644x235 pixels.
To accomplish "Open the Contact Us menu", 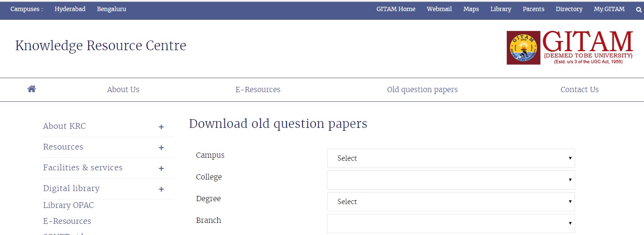I will pyautogui.click(x=579, y=89).
